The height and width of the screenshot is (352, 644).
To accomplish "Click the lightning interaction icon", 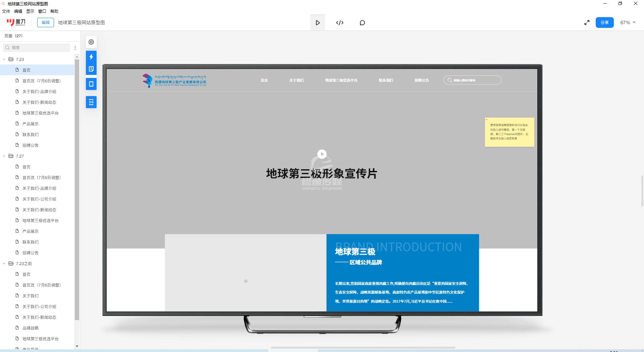I will (x=91, y=57).
